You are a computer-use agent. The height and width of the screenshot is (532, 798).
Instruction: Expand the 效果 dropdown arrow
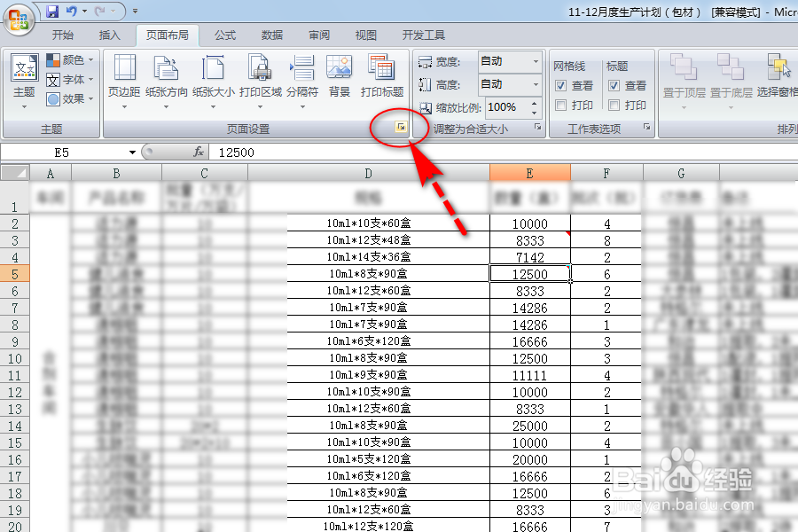91,98
